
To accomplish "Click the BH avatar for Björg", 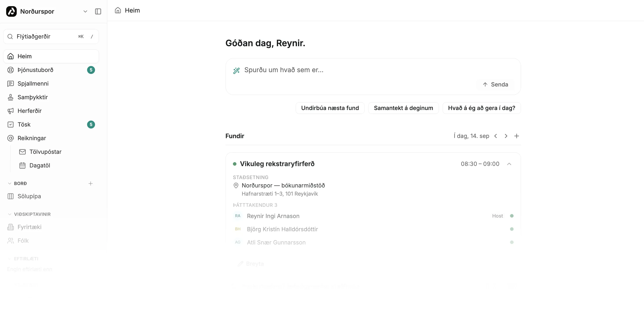I will click(238, 229).
